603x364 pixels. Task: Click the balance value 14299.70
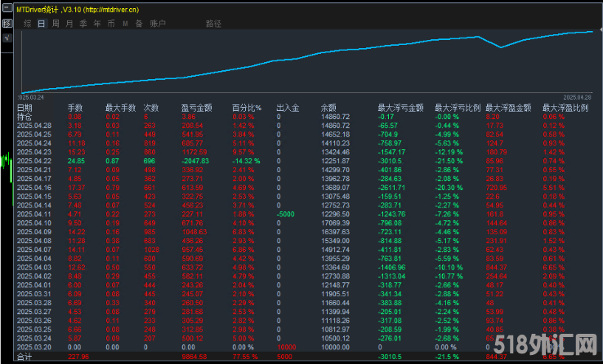(x=335, y=170)
